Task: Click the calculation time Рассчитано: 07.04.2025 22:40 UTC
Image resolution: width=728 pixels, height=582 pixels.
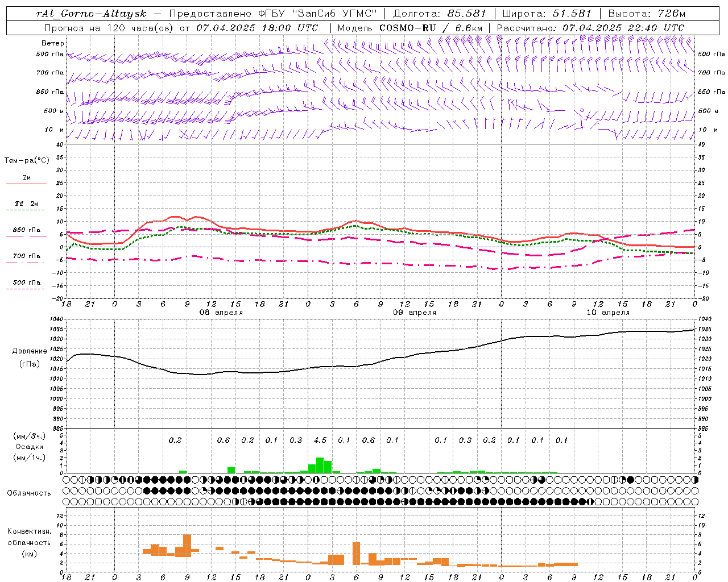Action: [x=590, y=28]
